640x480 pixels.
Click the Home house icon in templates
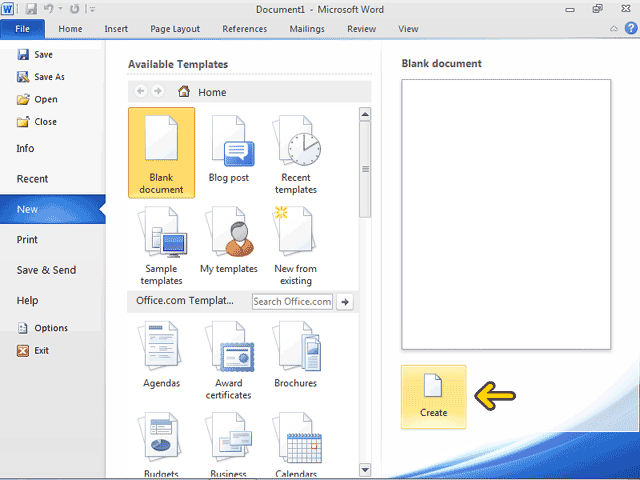click(x=184, y=91)
